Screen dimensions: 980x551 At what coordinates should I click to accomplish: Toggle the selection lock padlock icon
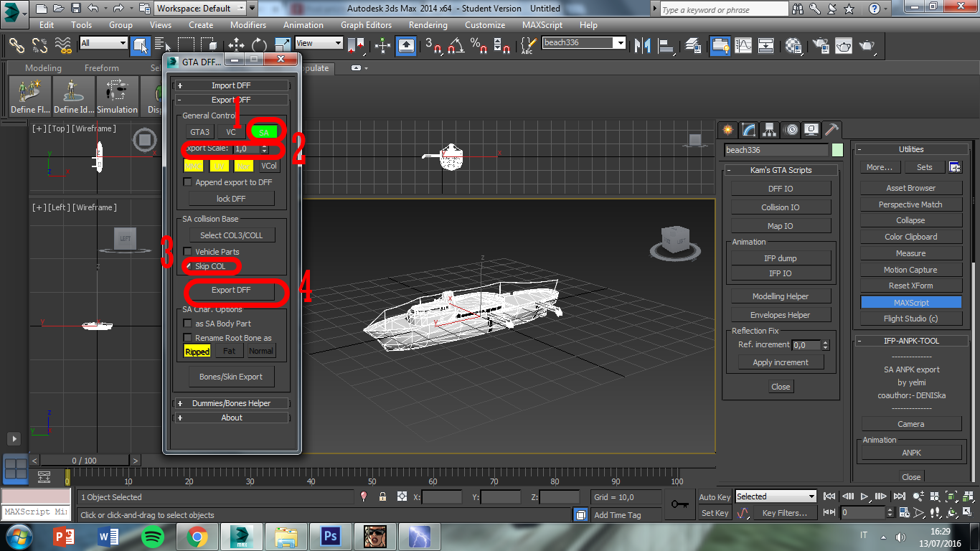click(x=382, y=496)
